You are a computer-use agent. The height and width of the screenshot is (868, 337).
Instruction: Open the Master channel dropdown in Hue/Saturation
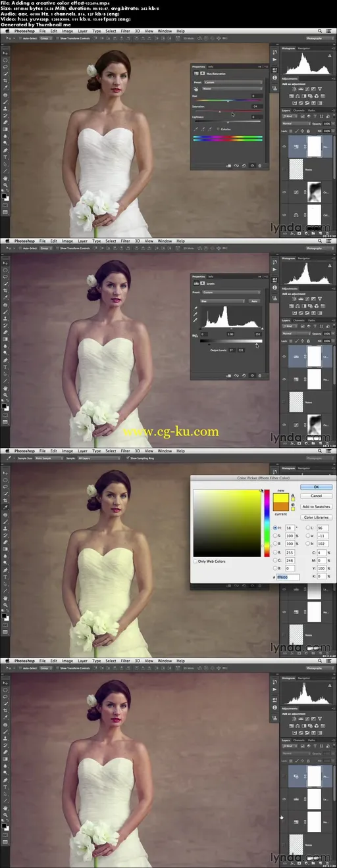232,89
